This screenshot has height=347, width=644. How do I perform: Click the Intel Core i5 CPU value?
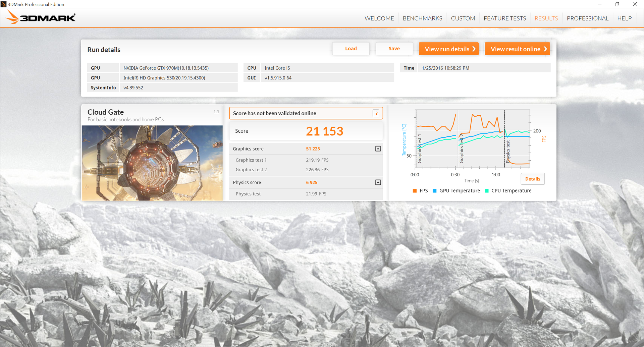click(x=277, y=68)
